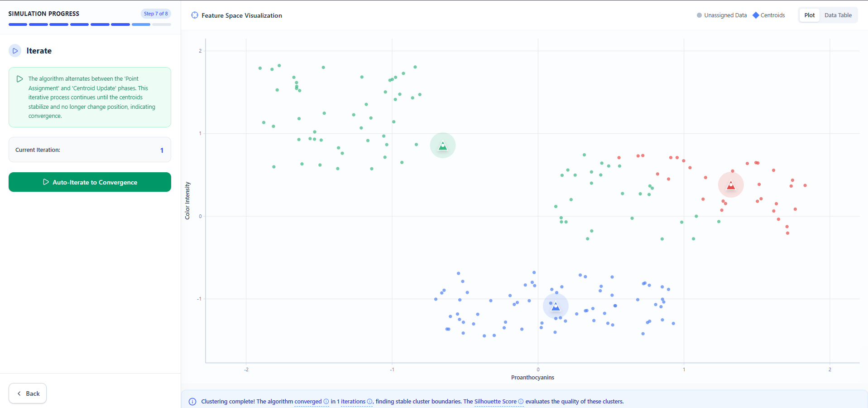Go back using the Back button
The image size is (868, 408).
[28, 393]
